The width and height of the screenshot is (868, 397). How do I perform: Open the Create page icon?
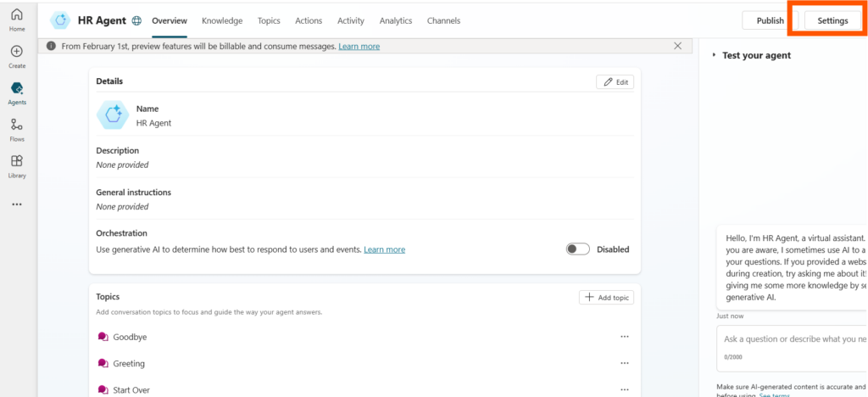[17, 52]
